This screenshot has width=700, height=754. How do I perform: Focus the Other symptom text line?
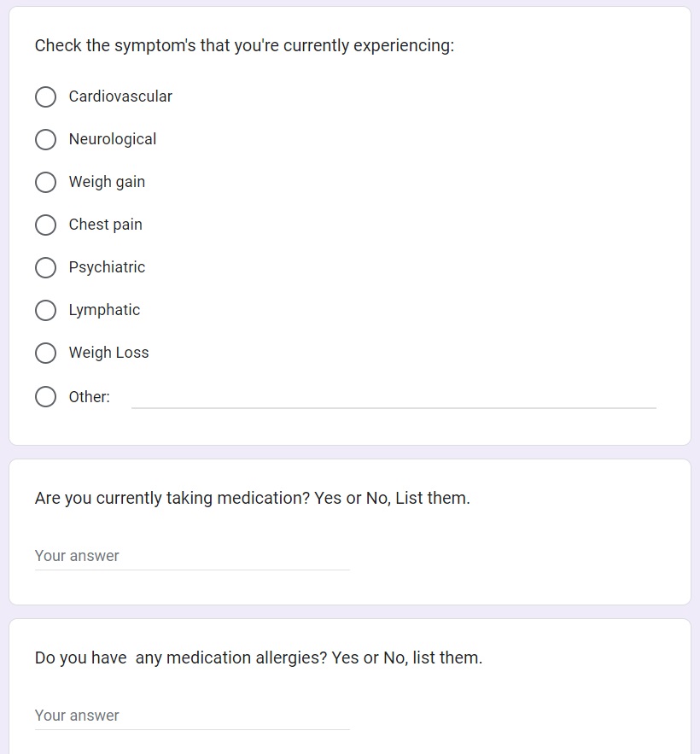click(394, 397)
